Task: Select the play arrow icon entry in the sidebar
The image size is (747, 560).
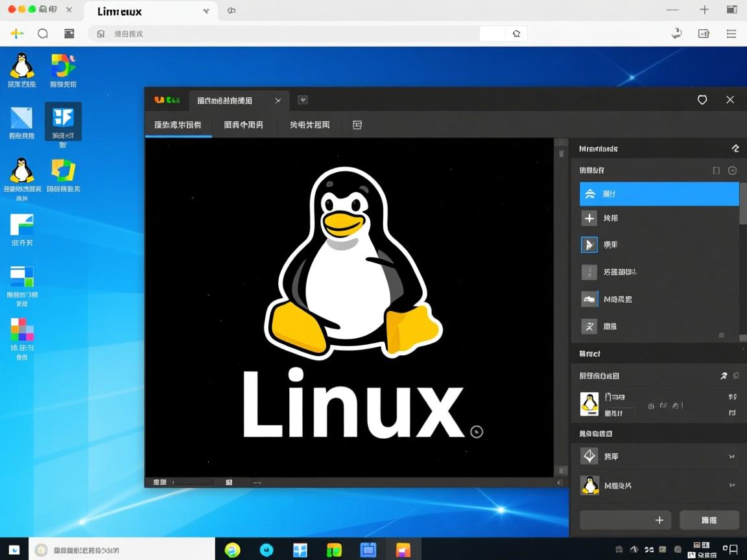Action: (x=589, y=244)
